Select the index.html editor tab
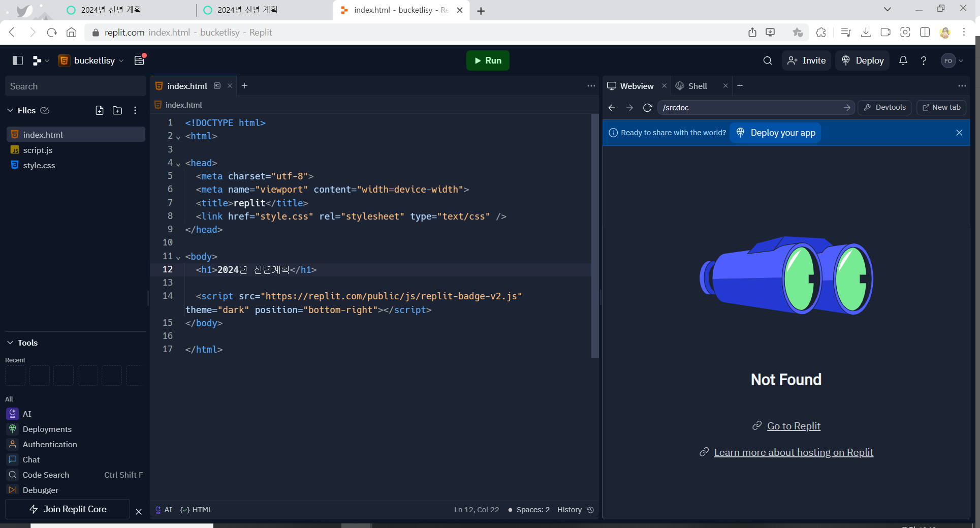The image size is (980, 528). pos(187,86)
